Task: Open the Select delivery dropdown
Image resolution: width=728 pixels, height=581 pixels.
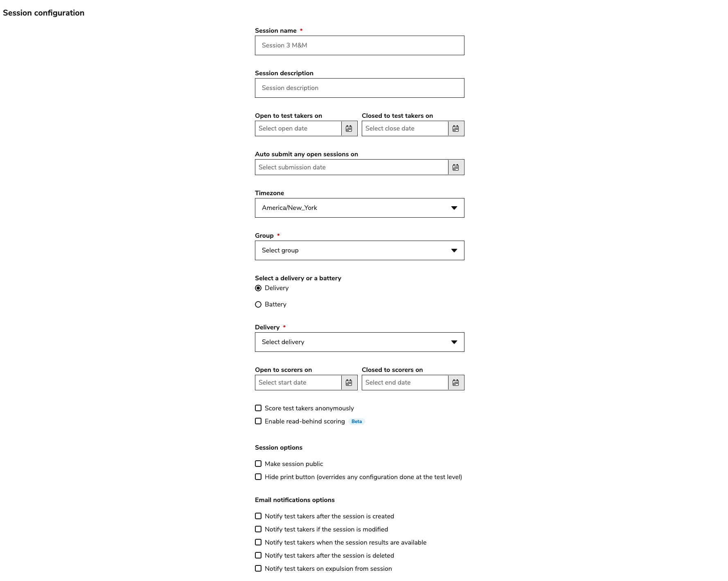Action: click(x=359, y=342)
